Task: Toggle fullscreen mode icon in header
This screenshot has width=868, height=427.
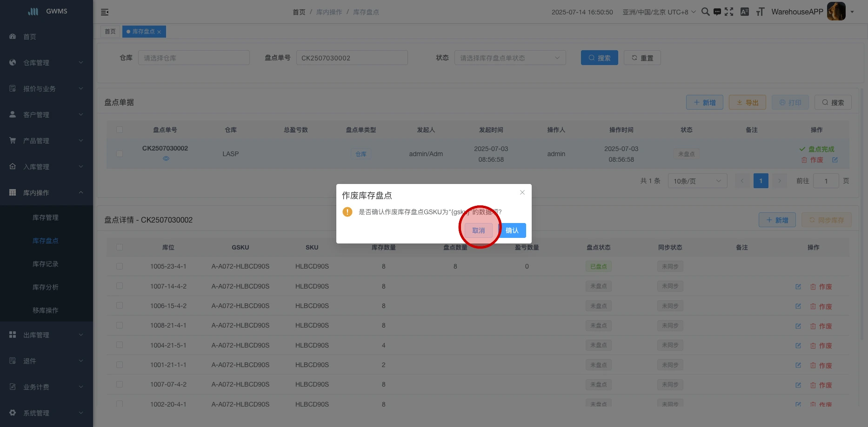Action: (729, 12)
